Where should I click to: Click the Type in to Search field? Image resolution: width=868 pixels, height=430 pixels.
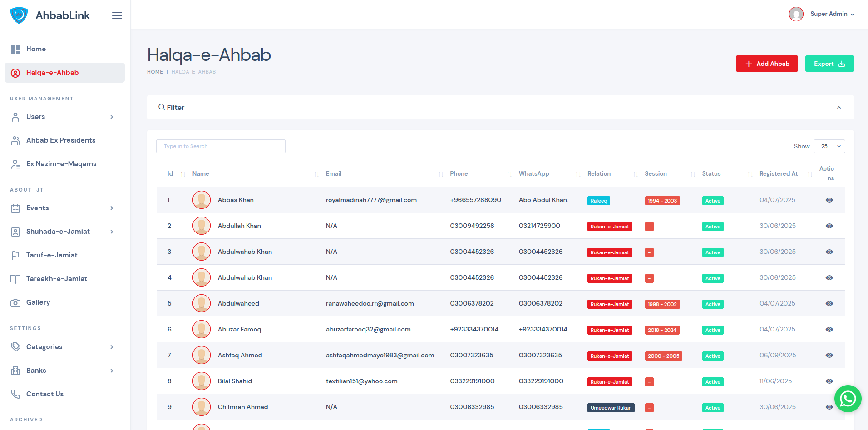tap(221, 146)
